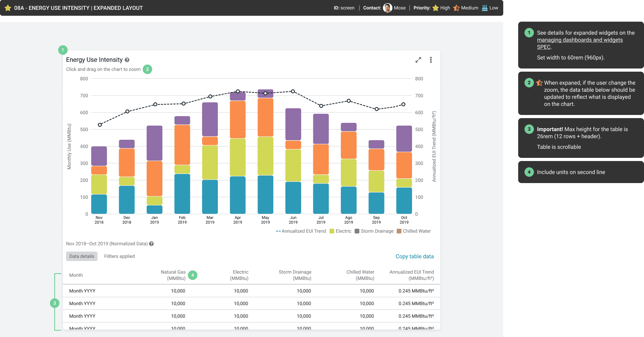Click the Low priority icon
Image resolution: width=644 pixels, height=337 pixels.
point(485,8)
